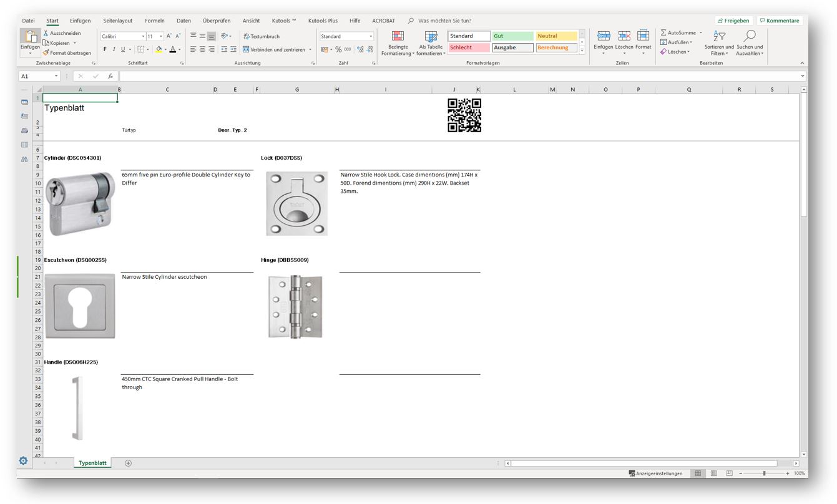Apply the Gut cell style

(x=512, y=36)
